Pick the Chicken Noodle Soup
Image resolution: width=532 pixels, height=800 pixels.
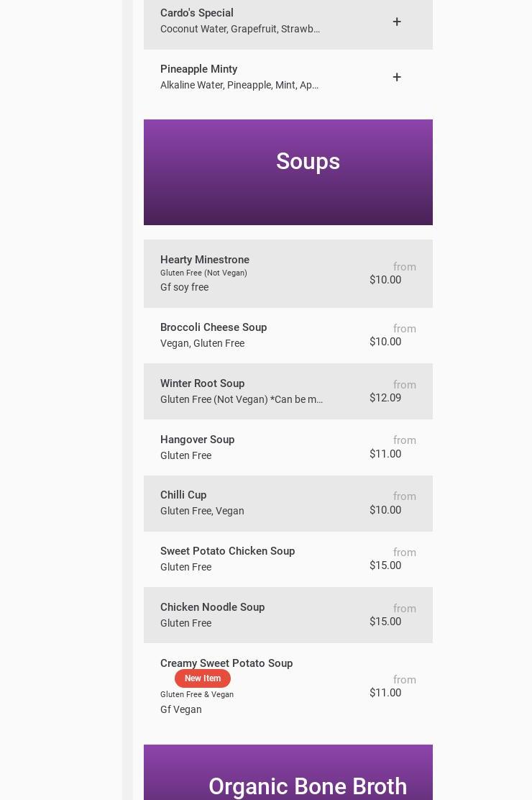[212, 608]
